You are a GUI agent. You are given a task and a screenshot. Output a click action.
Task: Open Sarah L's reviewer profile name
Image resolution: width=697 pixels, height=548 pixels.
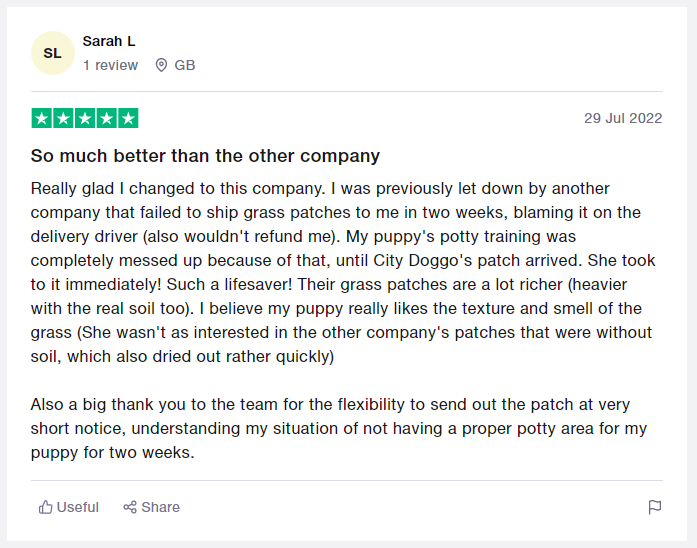[109, 41]
